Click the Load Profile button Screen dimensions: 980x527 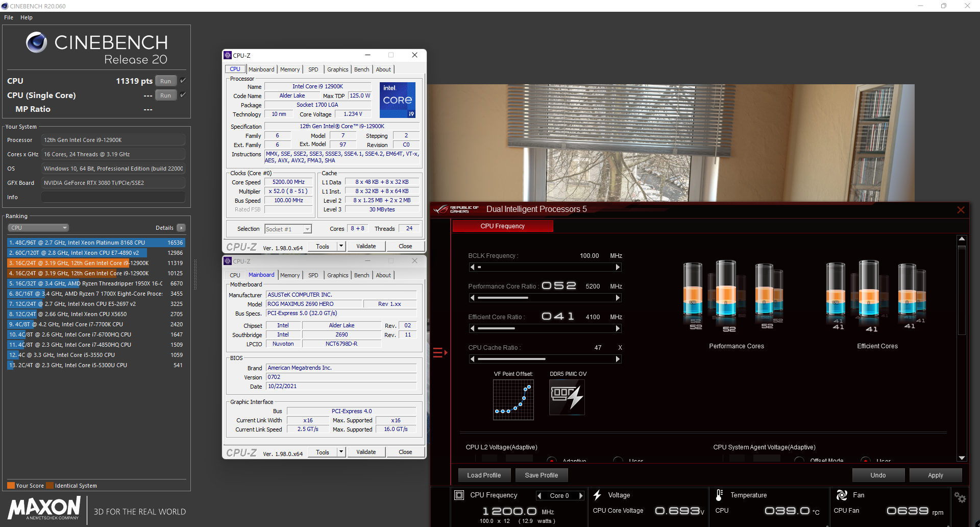point(484,475)
